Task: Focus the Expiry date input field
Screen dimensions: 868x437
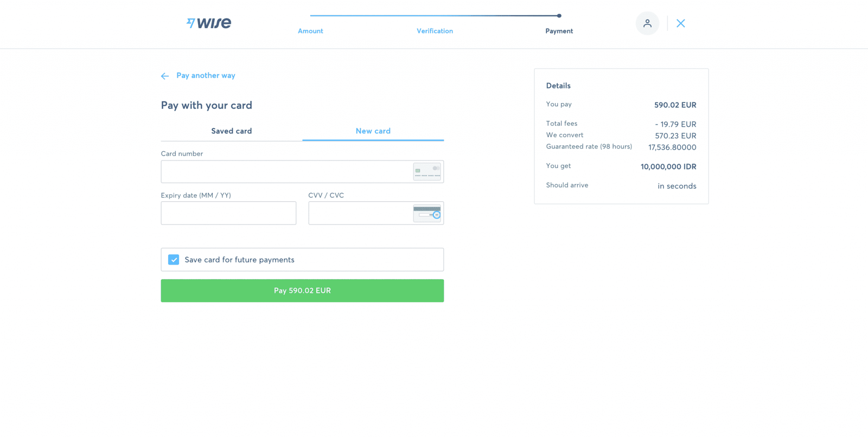Action: (x=228, y=213)
